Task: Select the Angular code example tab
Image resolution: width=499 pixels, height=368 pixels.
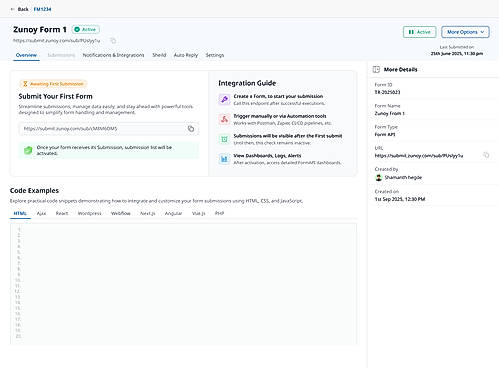Action: tap(173, 213)
